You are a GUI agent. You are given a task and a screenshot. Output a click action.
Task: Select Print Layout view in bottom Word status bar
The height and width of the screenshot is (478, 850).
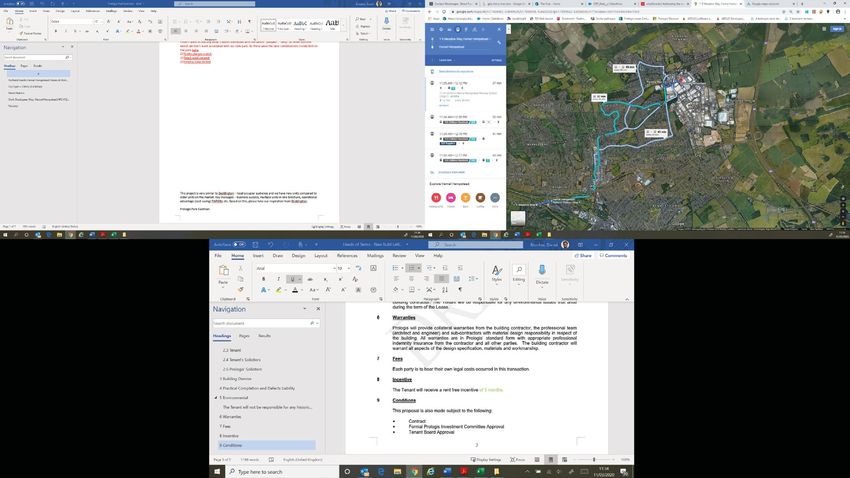[x=551, y=460]
